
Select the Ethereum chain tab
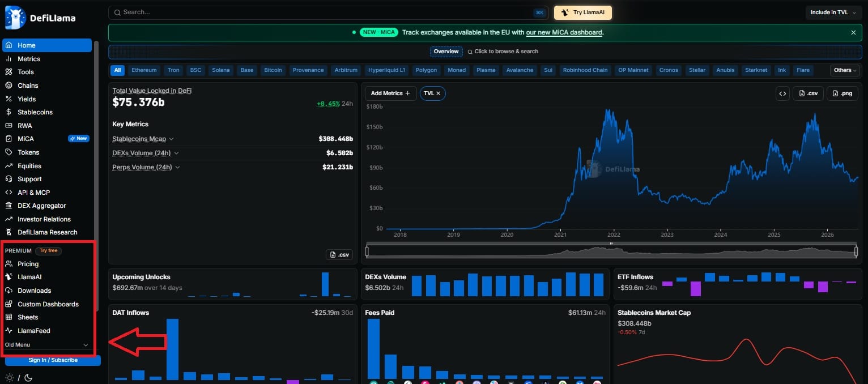pos(144,70)
